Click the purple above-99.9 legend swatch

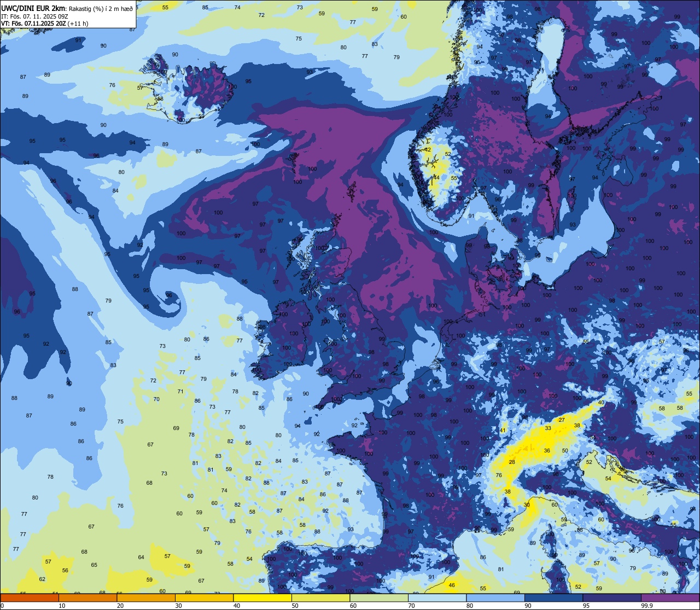point(670,597)
